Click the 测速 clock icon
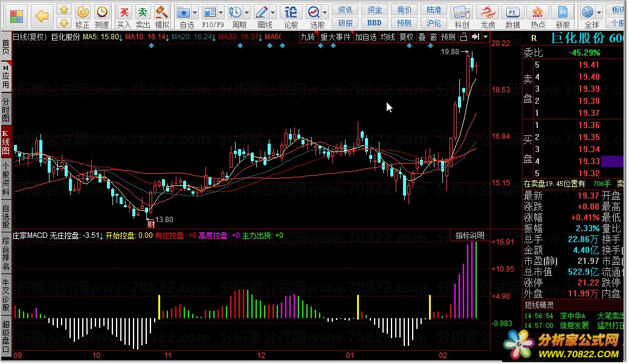This screenshot has width=629, height=364. pyautogui.click(x=102, y=12)
